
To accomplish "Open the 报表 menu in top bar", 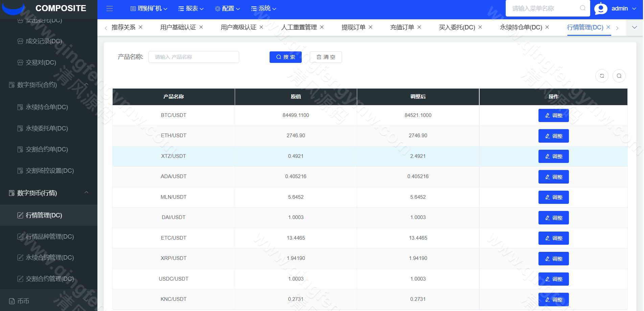I will tap(190, 8).
